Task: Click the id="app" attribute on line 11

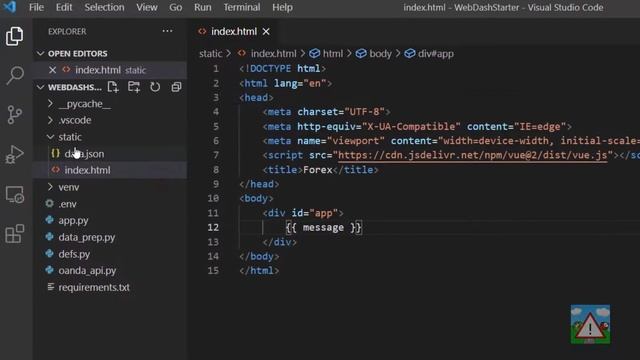Action: pyautogui.click(x=315, y=213)
